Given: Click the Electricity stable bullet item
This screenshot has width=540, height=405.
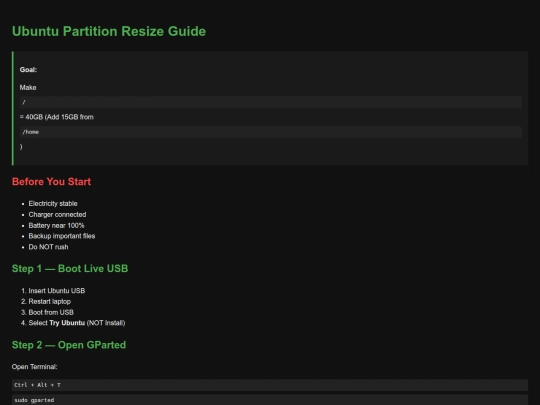Looking at the screenshot, I should 53,204.
